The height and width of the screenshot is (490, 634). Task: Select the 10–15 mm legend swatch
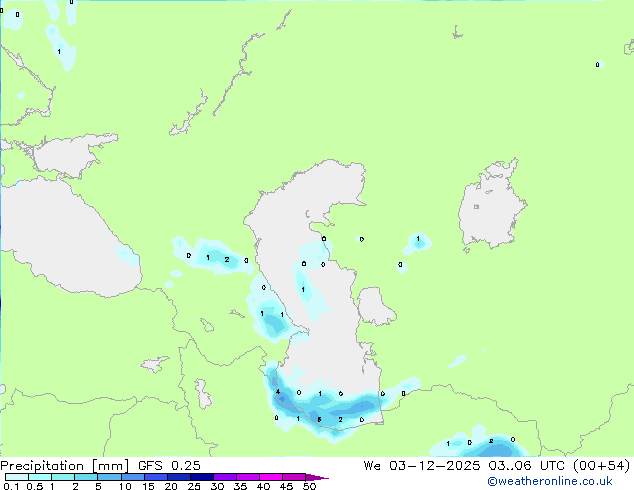click(x=132, y=477)
